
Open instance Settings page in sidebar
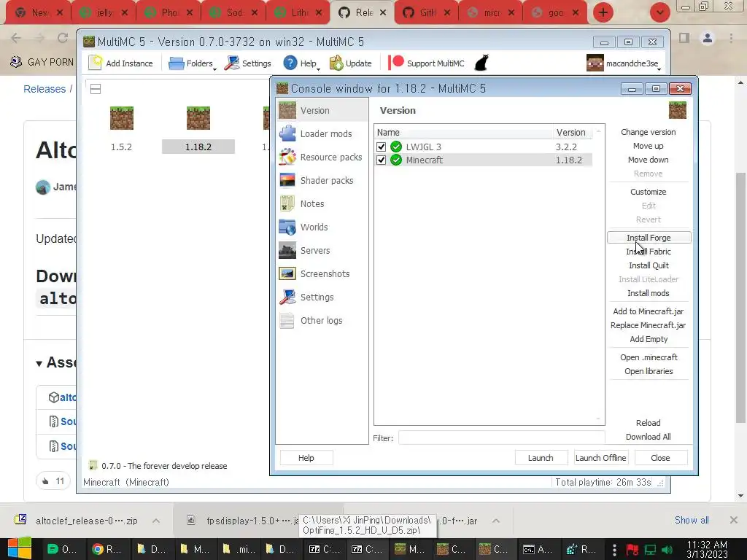click(322, 297)
